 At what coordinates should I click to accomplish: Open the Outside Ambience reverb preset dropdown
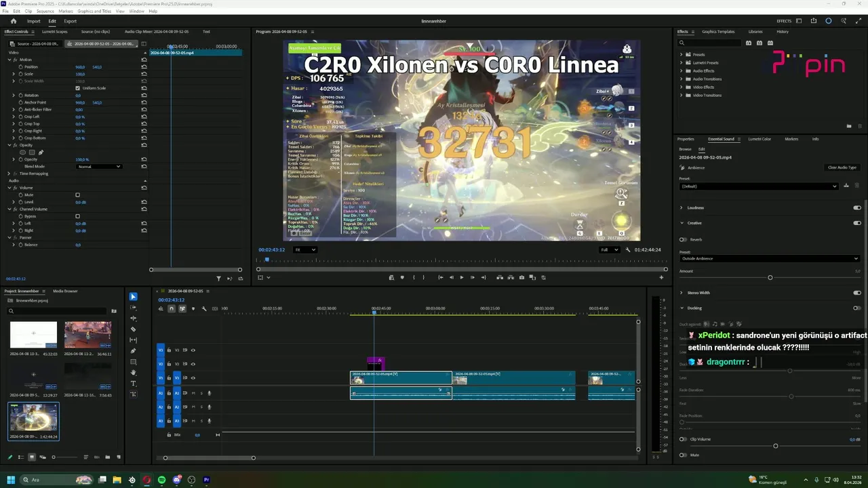point(769,259)
